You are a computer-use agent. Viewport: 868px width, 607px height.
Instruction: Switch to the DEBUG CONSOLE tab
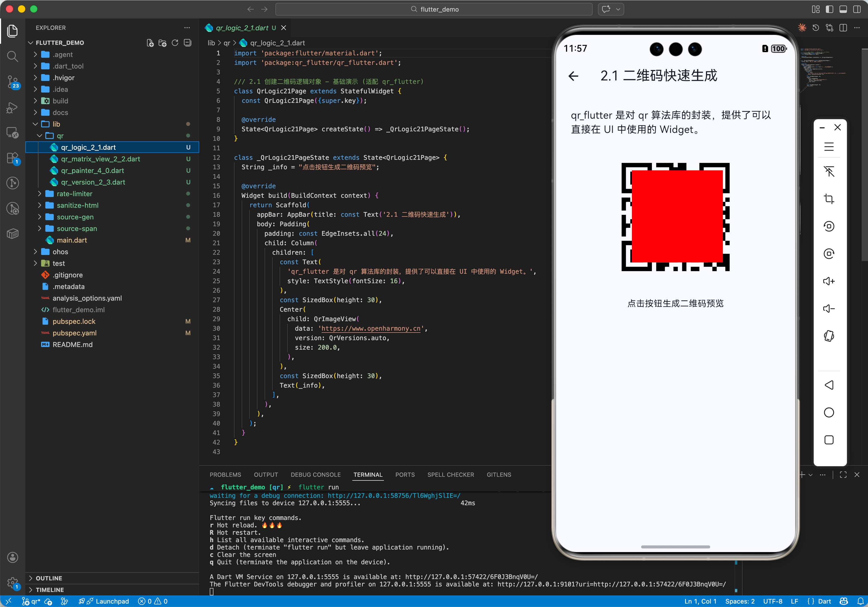[315, 474]
